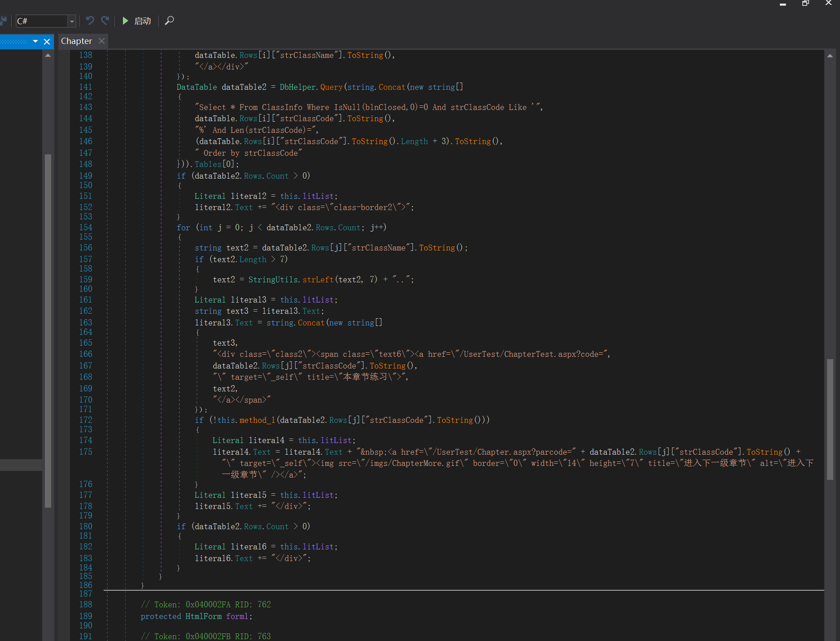840x641 pixels.
Task: Click Token 0x040002FA comment on line 188
Action: click(x=206, y=605)
